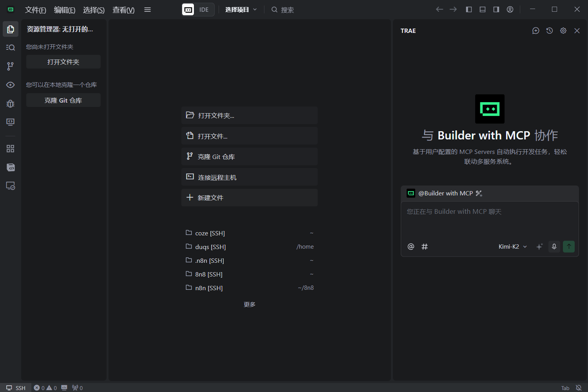Click 打开文件夹... in welcome page
Image resolution: width=588 pixels, height=392 pixels.
coord(250,116)
